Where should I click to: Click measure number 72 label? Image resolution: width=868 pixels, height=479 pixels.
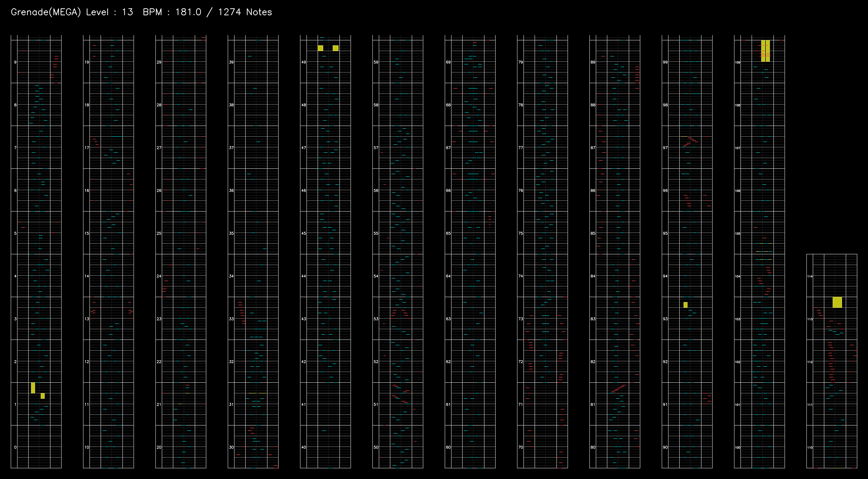click(x=521, y=362)
